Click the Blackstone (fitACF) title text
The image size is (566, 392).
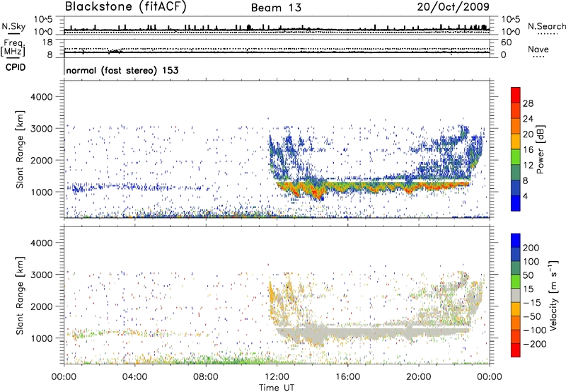coord(126,7)
